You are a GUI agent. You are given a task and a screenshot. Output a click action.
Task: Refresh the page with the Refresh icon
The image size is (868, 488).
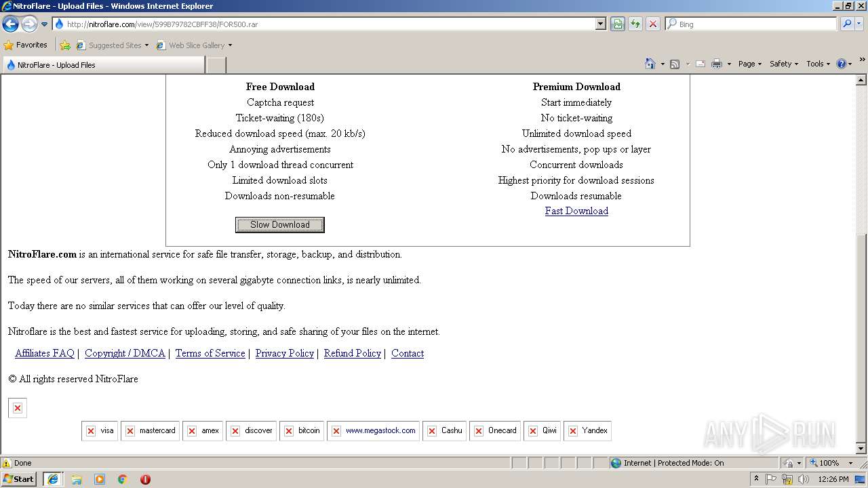click(635, 24)
